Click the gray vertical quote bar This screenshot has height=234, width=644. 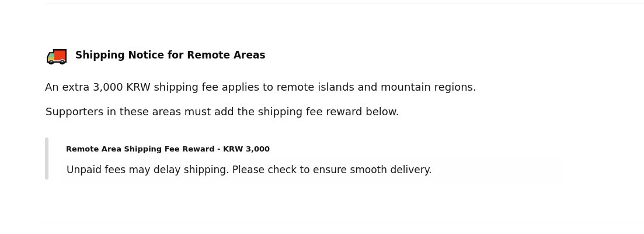47,158
